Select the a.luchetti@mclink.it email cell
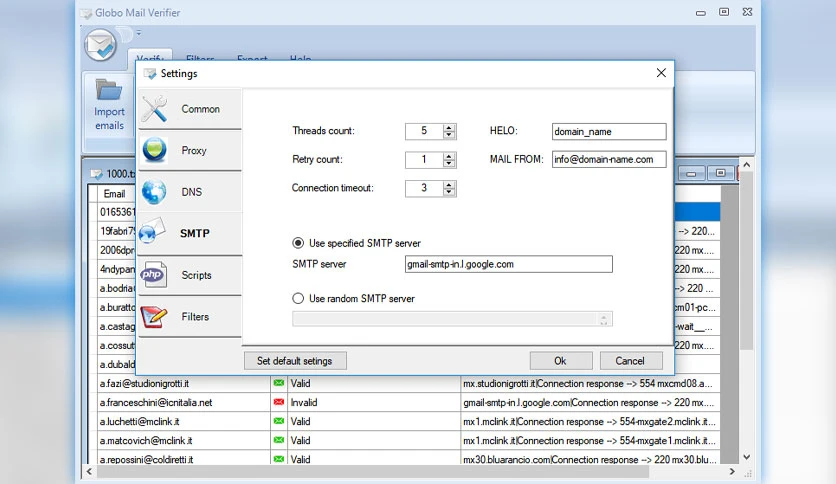836x484 pixels. coord(184,421)
